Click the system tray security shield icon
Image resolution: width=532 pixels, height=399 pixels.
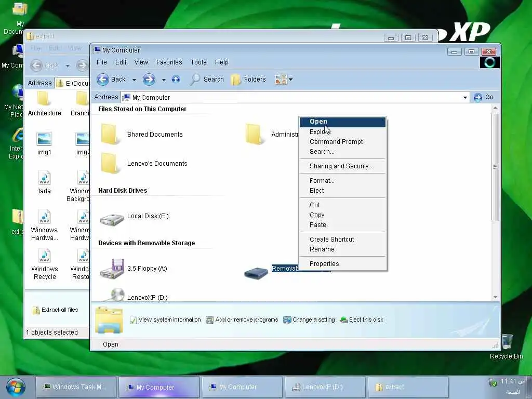click(493, 382)
